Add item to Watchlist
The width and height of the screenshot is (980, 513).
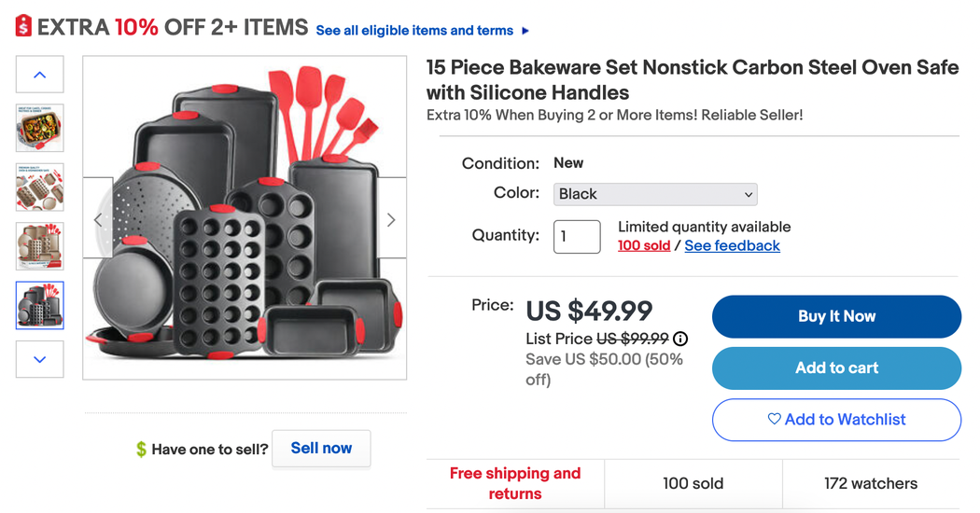[x=836, y=420]
